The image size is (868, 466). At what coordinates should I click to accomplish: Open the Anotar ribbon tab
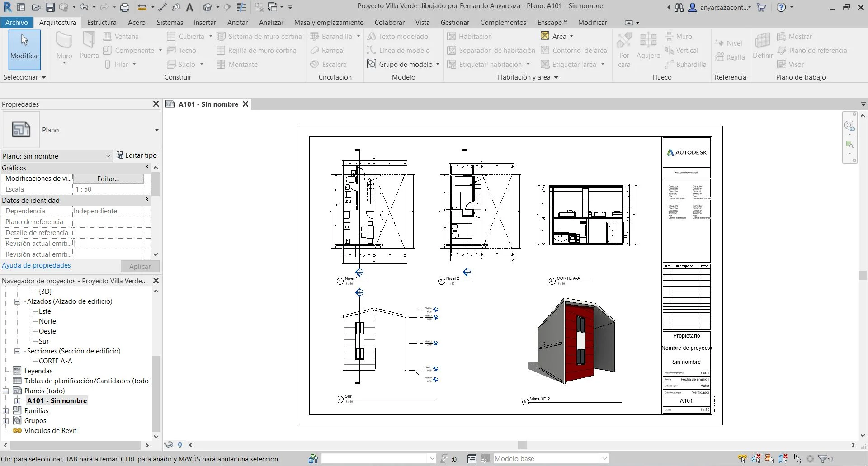pyautogui.click(x=237, y=22)
